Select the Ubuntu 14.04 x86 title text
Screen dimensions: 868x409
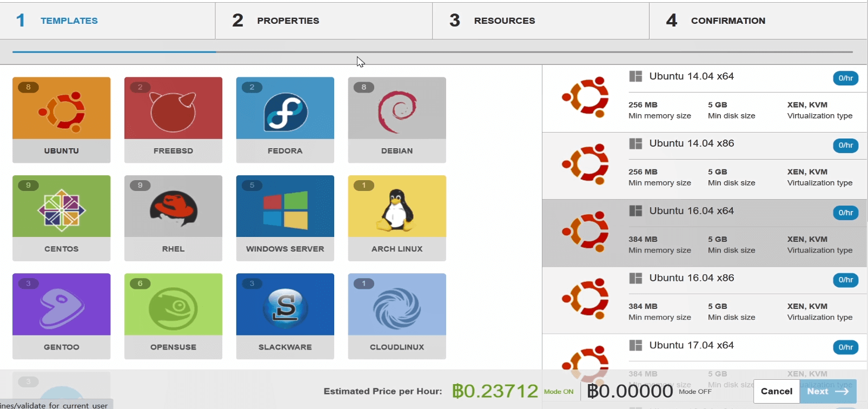click(x=691, y=143)
